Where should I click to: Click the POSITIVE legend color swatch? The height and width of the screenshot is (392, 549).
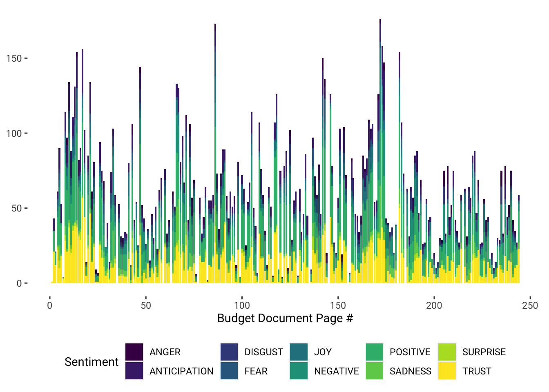375,352
